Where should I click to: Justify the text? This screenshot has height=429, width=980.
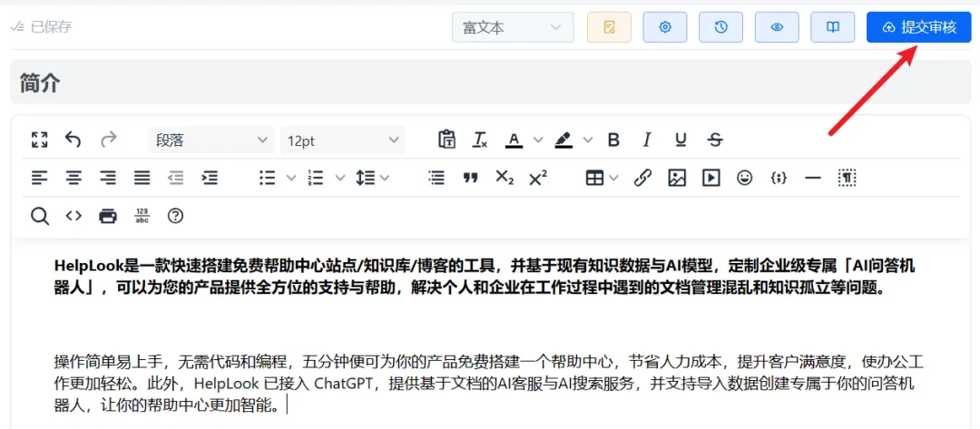click(142, 178)
